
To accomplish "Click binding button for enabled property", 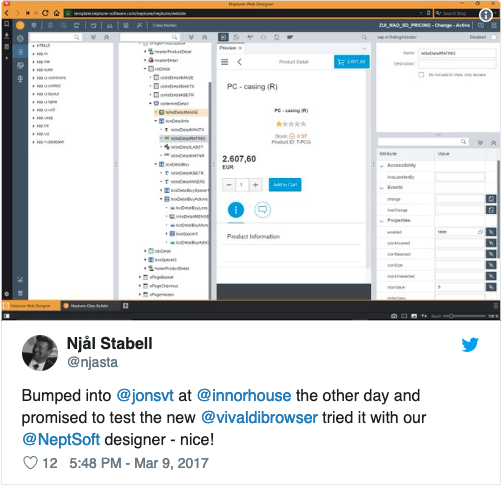I will coord(491,232).
